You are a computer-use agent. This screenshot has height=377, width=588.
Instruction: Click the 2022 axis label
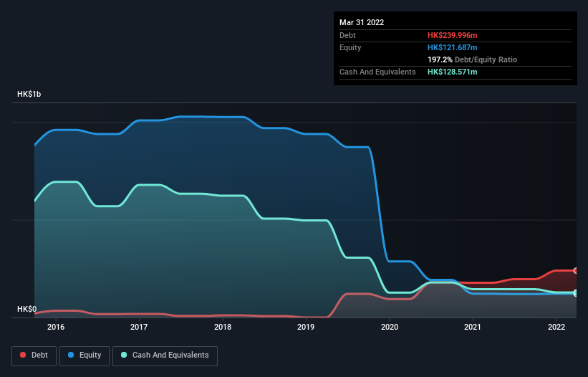pos(556,327)
